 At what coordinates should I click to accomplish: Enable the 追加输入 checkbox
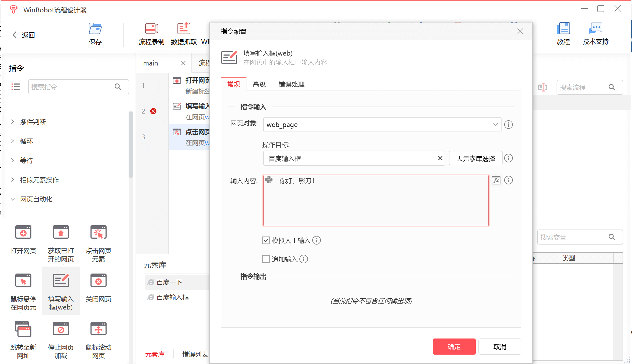[x=266, y=259]
